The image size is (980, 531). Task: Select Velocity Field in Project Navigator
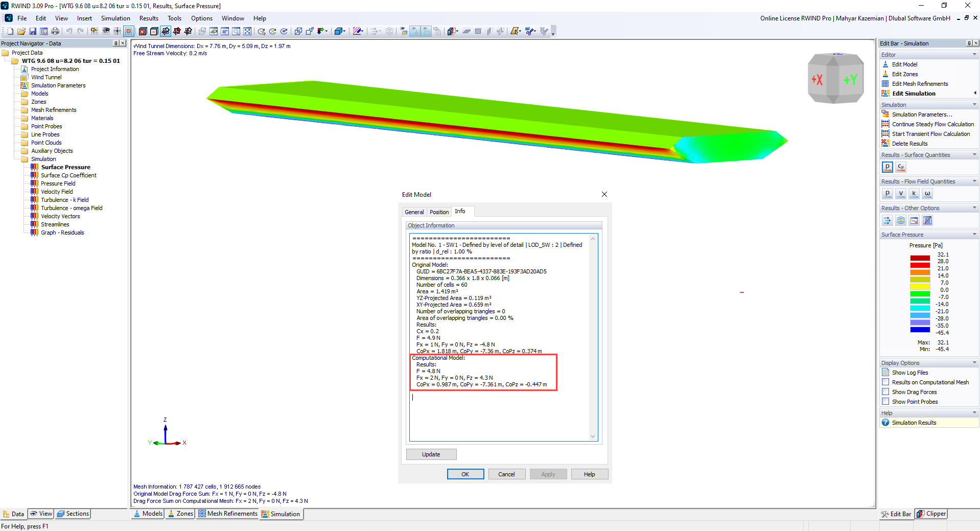[x=57, y=192]
